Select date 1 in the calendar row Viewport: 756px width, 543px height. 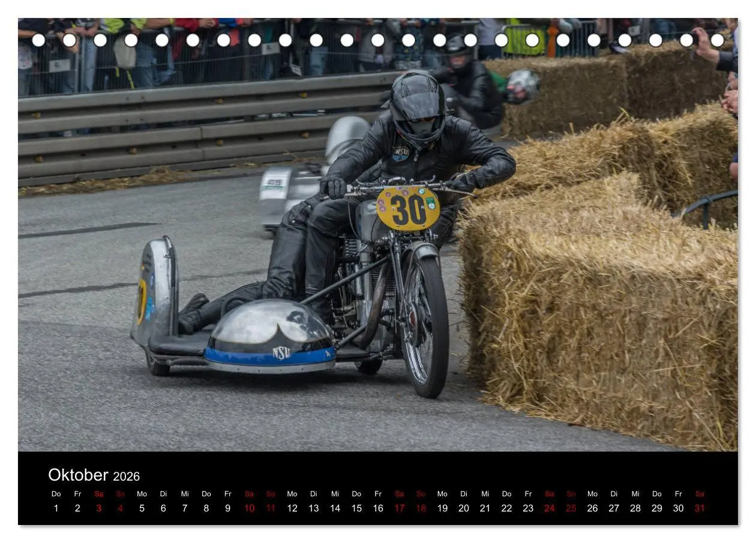(56, 508)
